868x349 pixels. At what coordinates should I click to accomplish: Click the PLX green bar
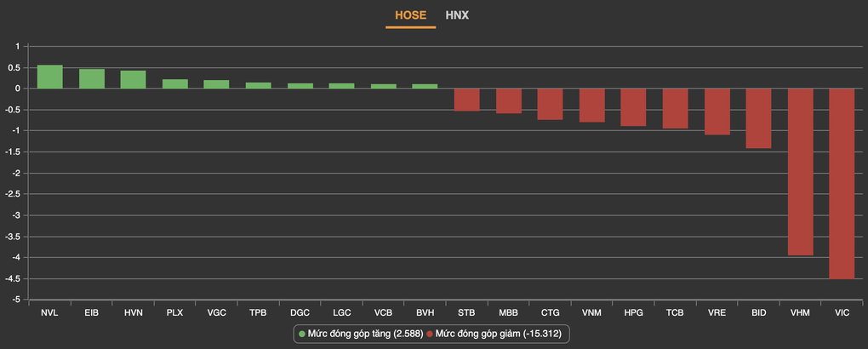(x=174, y=83)
